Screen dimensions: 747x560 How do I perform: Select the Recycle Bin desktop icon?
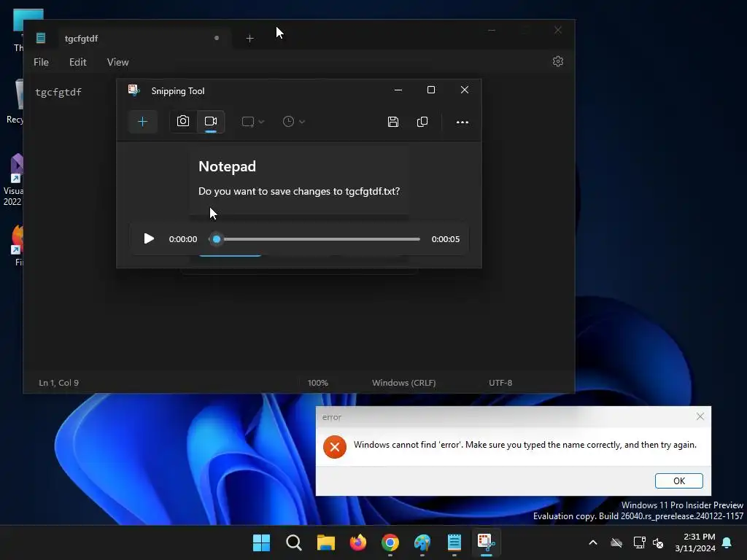click(16, 101)
